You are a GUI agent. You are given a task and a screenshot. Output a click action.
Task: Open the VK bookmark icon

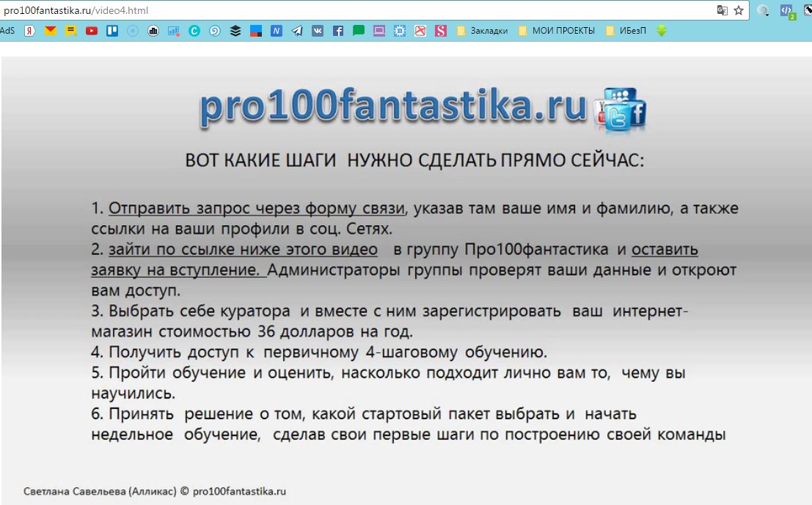point(317,31)
